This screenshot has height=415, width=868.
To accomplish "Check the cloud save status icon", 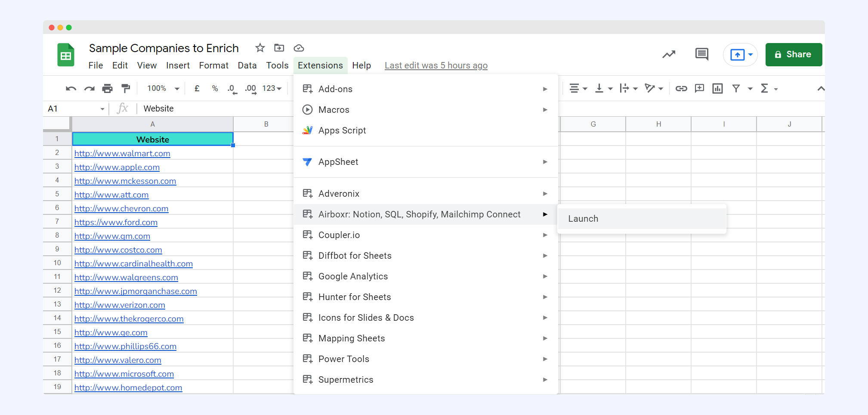I will coord(299,48).
